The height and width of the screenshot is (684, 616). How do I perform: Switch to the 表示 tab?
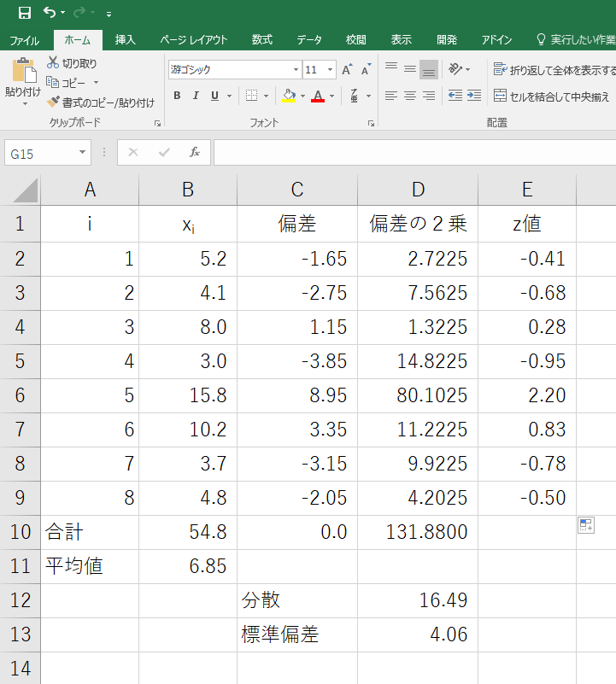click(x=402, y=39)
